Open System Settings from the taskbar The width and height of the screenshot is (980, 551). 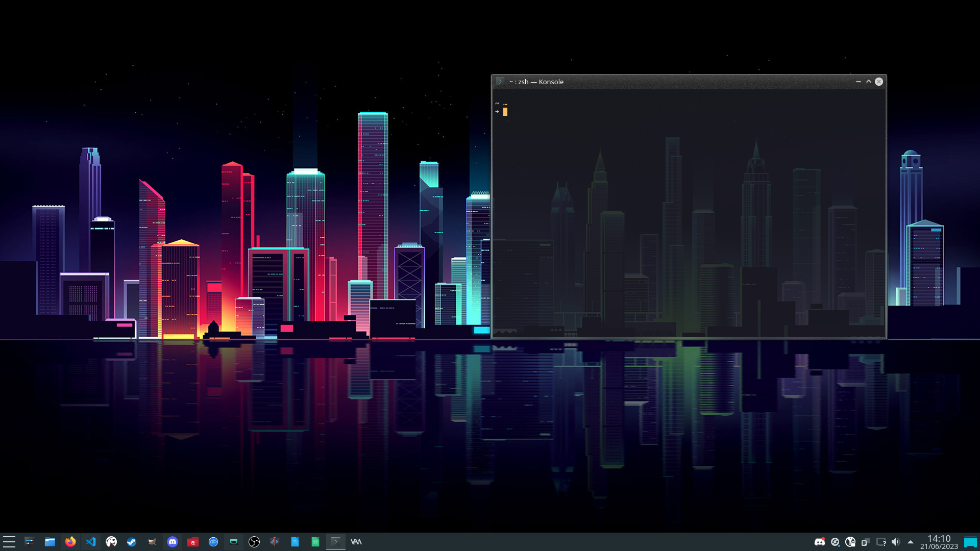coord(30,542)
